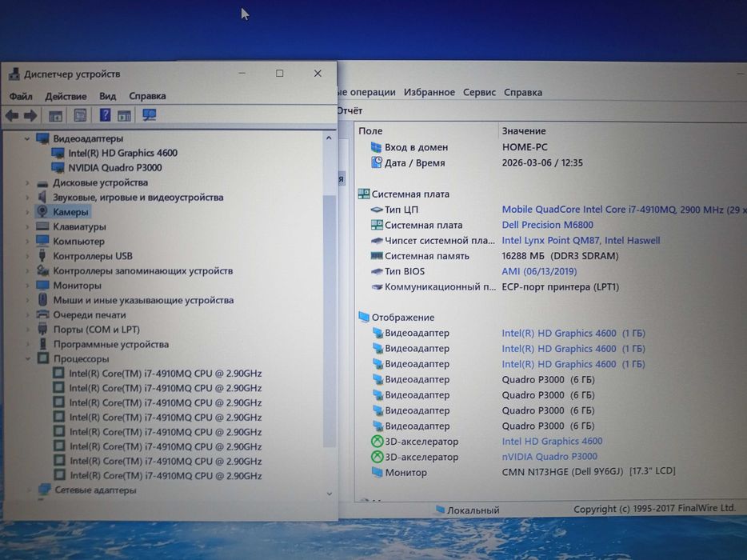Open the Справка menu in Device Manager
This screenshot has height=560, width=747.
pyautogui.click(x=147, y=96)
